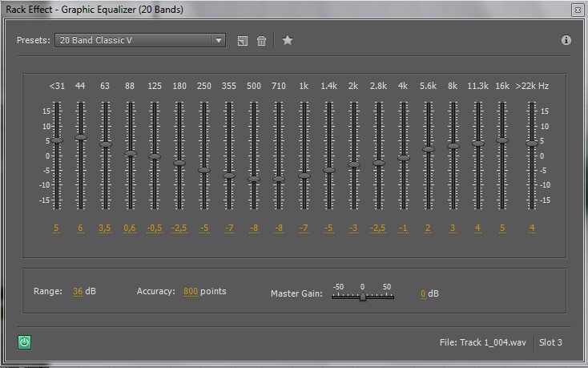This screenshot has height=368, width=588.
Task: Open the Presets dropdown list
Action: 219,40
